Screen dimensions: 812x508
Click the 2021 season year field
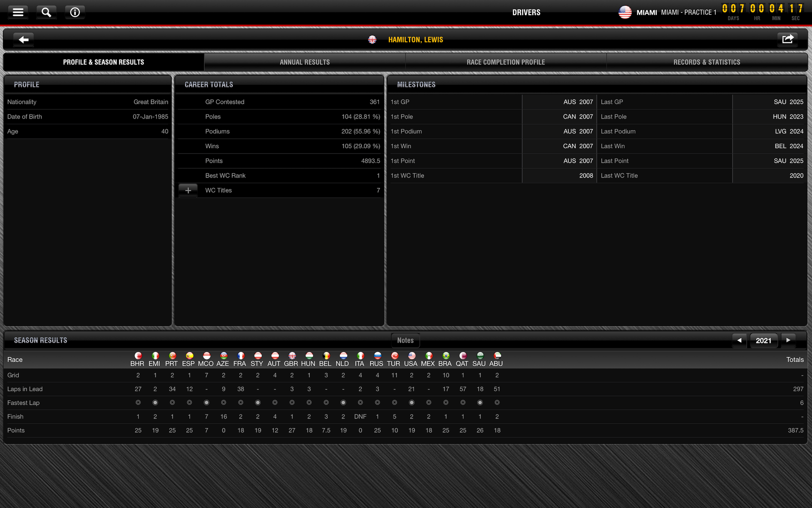coord(763,341)
